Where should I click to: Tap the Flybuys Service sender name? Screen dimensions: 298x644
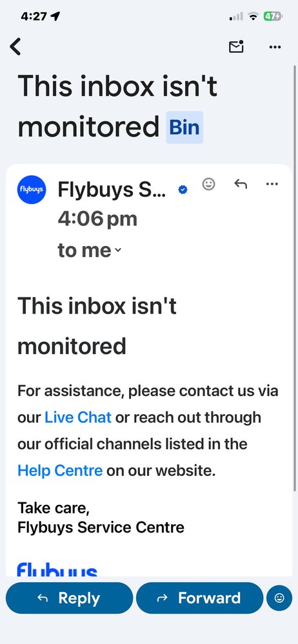(x=112, y=190)
